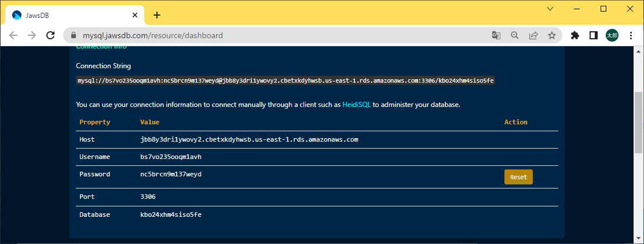
Task: Translate this page icon
Action: [x=496, y=35]
